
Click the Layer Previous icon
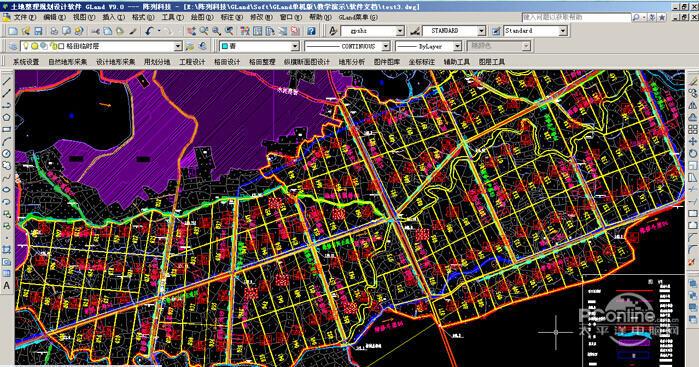203,46
